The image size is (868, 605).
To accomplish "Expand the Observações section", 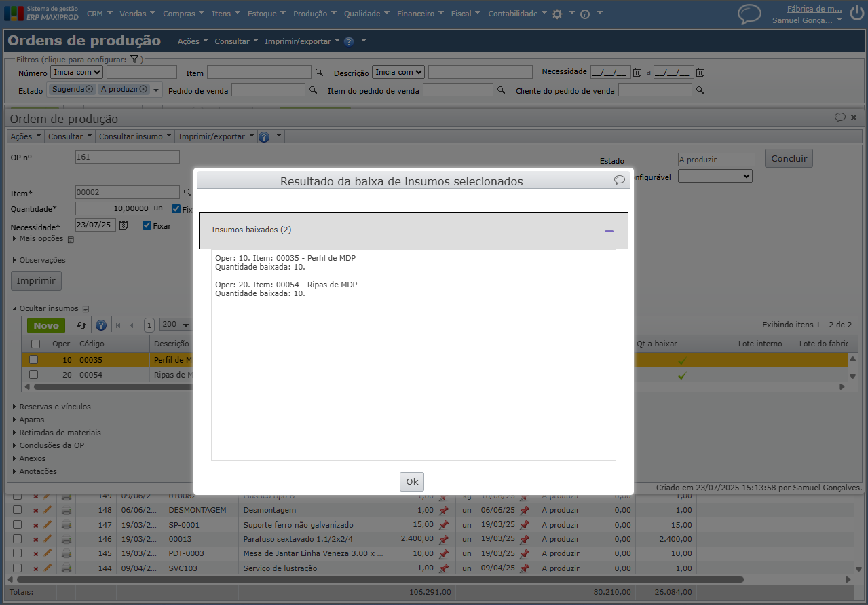I will 39,260.
